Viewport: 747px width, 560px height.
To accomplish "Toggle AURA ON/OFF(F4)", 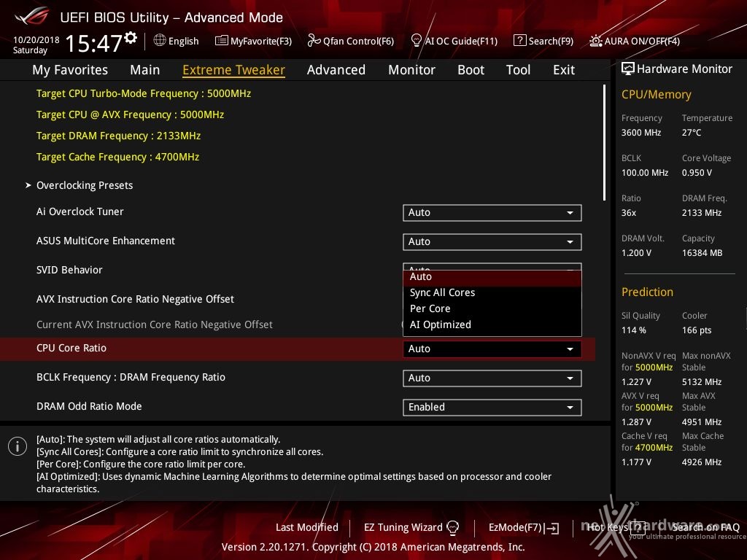I will 635,41.
